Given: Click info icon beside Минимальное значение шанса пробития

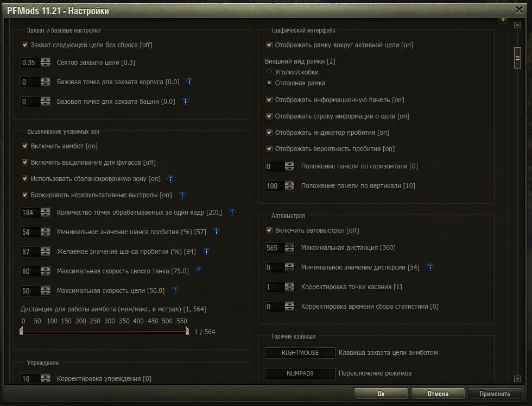Looking at the screenshot, I should pyautogui.click(x=216, y=232).
